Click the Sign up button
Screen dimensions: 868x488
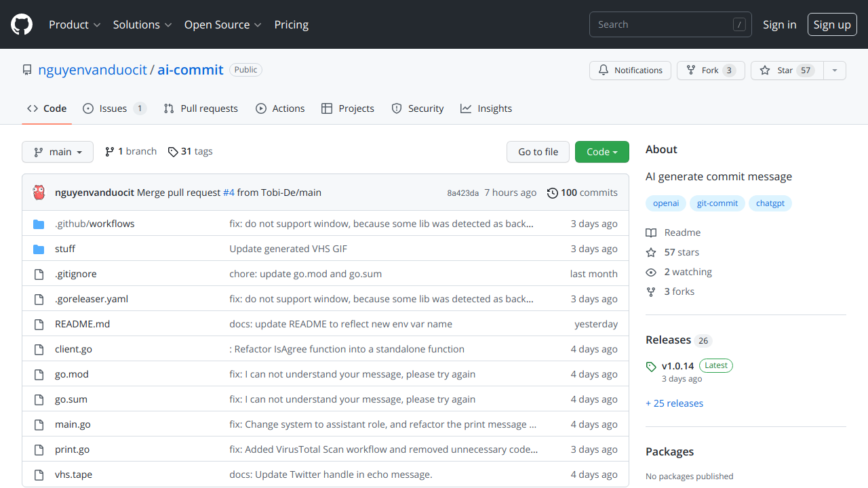tap(832, 24)
